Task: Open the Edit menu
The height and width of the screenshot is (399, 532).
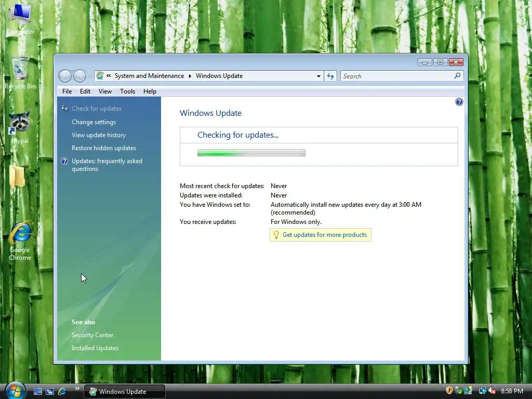Action: click(x=85, y=91)
